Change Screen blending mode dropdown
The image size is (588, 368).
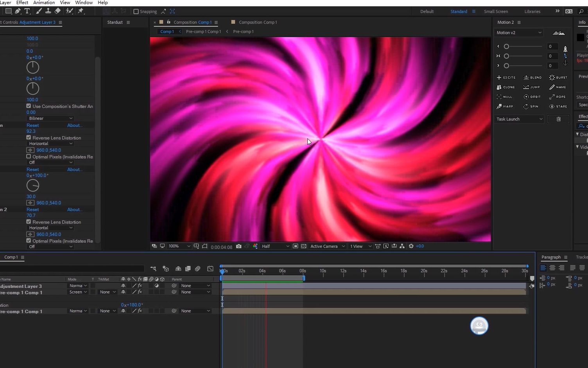click(x=78, y=292)
